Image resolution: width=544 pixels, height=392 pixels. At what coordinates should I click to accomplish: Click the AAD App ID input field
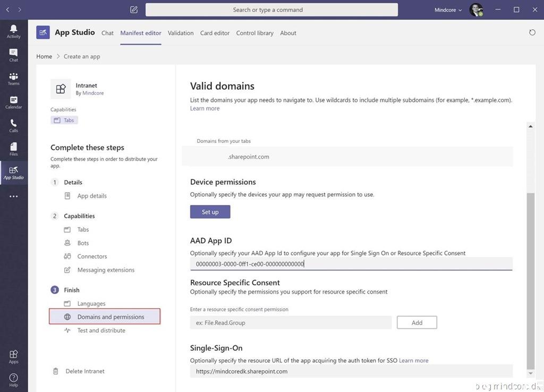(x=351, y=264)
